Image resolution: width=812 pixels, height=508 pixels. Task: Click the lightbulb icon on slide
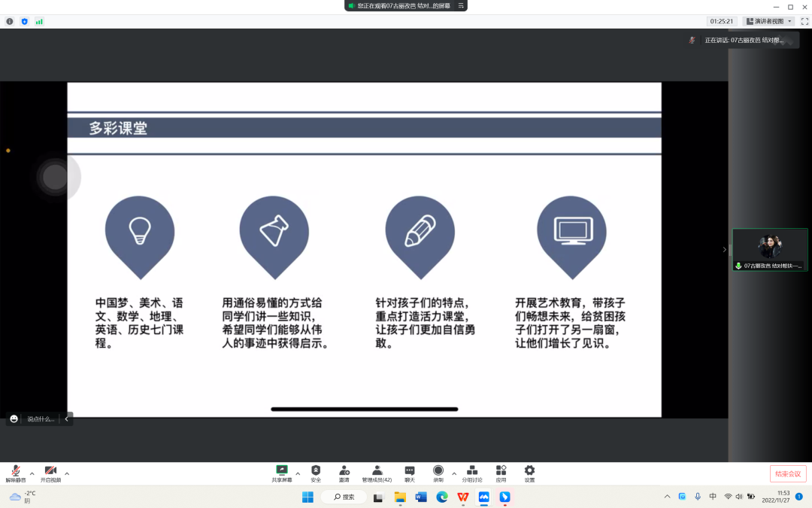point(140,231)
